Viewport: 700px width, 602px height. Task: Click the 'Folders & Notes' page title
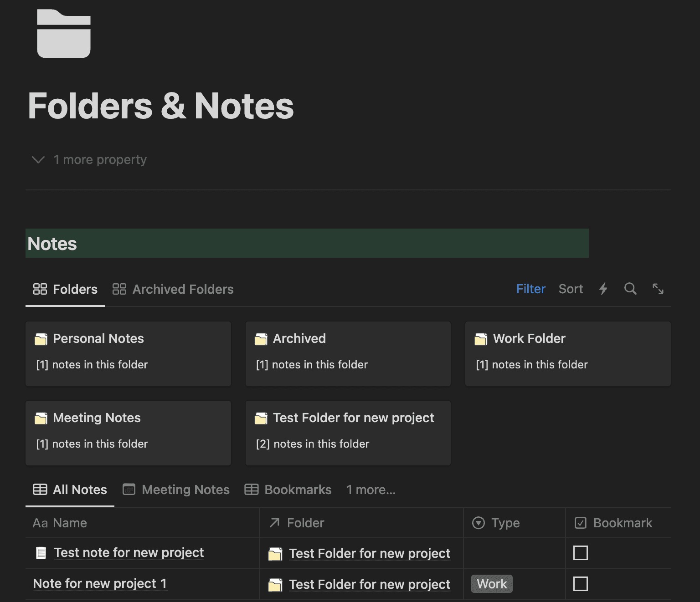[x=161, y=106]
